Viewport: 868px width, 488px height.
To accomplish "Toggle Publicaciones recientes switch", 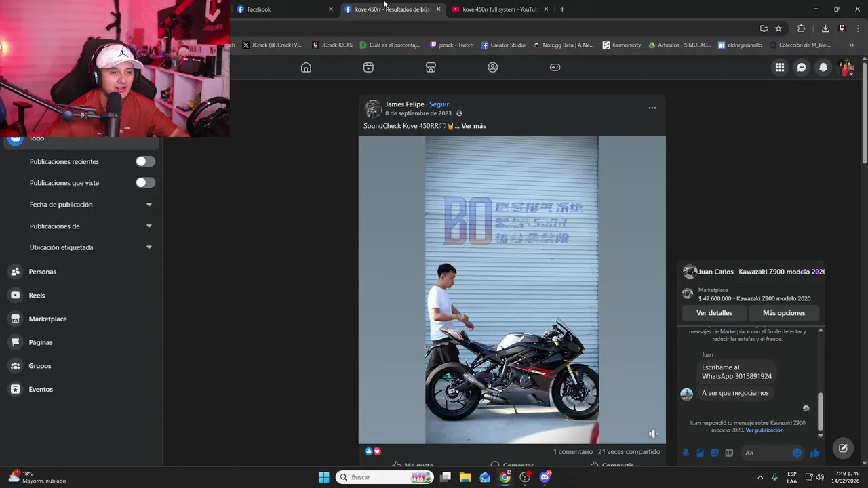I will coord(145,161).
